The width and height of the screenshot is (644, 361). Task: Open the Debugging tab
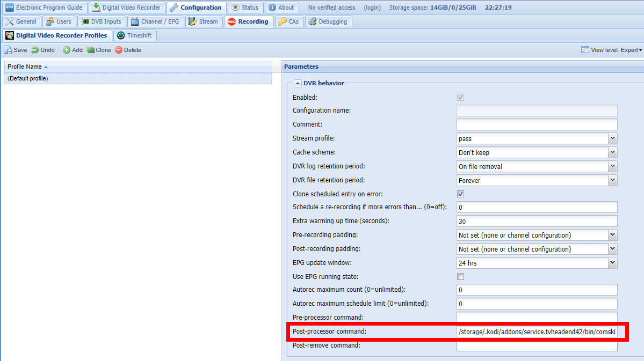tap(328, 21)
